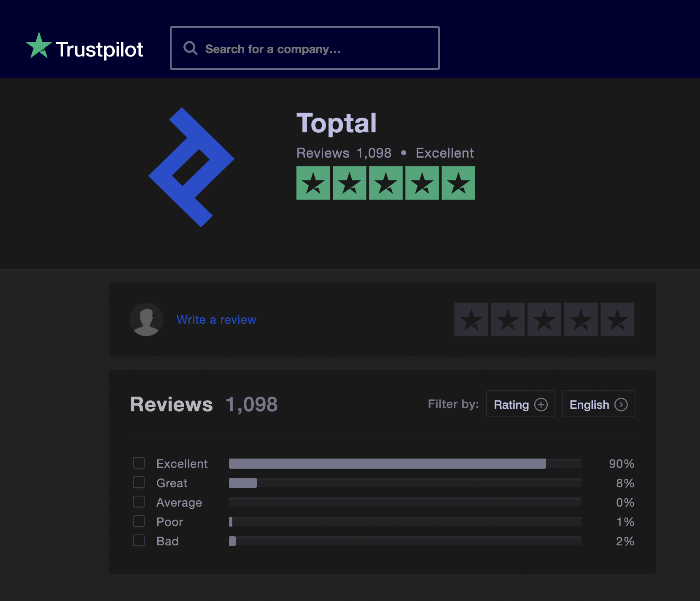Click the 2% value for Bad

625,541
